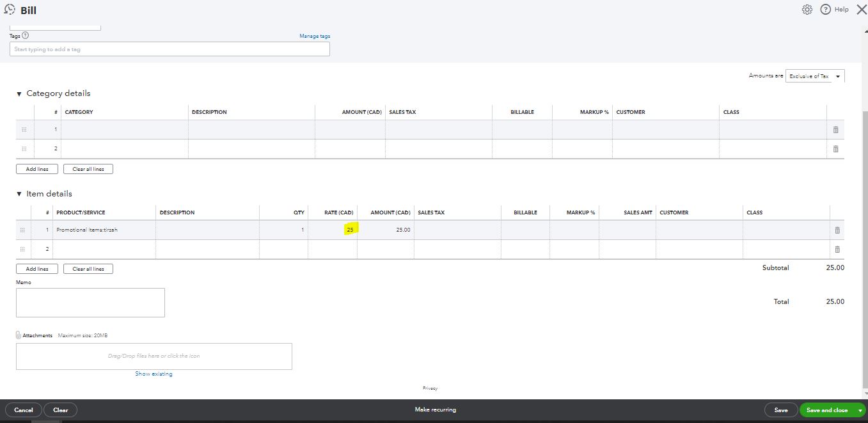Screen dimensions: 868x423
Task: Close the Bill window with X
Action: click(861, 10)
